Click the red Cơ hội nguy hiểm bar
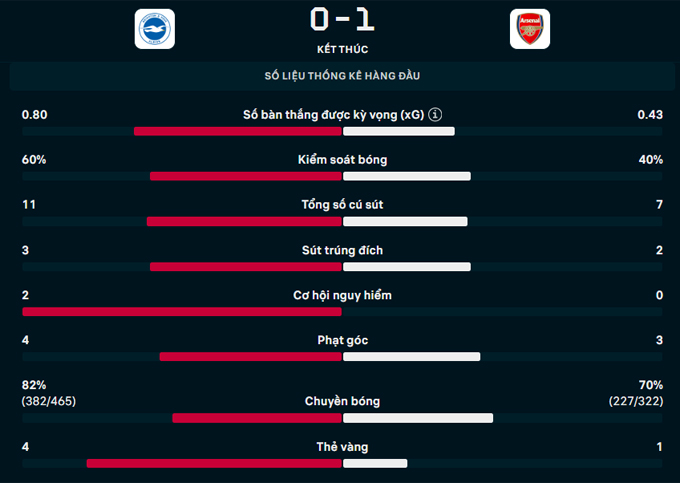Image resolution: width=680 pixels, height=483 pixels. pyautogui.click(x=182, y=311)
